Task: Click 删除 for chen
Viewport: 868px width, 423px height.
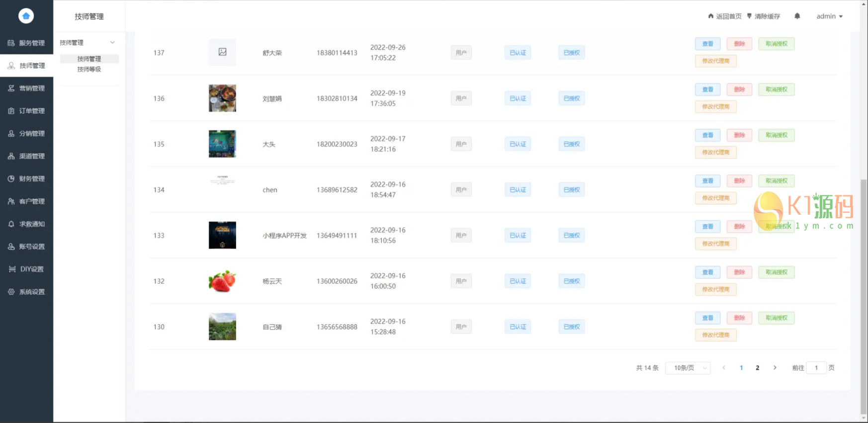Action: coord(739,181)
